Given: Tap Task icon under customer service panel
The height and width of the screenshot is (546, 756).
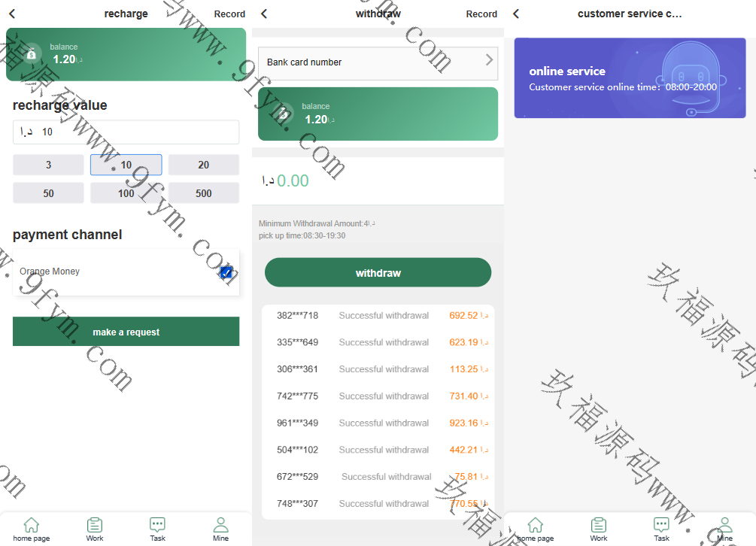Looking at the screenshot, I should pyautogui.click(x=661, y=526).
